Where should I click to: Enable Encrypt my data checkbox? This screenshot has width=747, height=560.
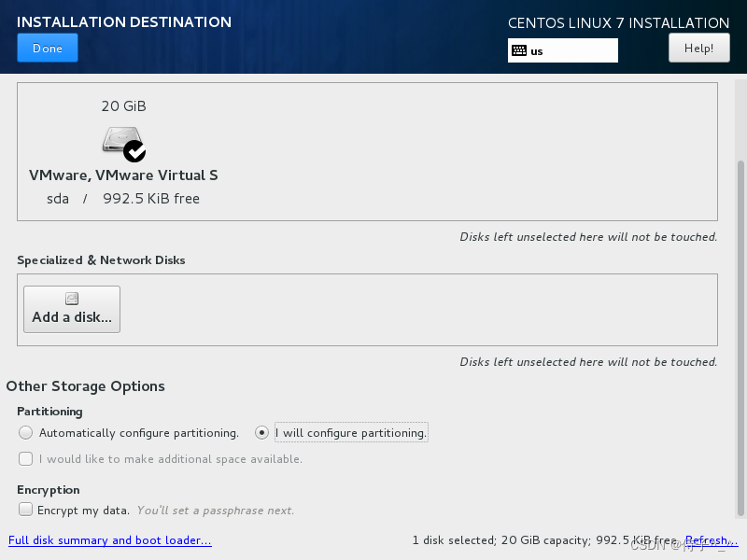tap(26, 510)
